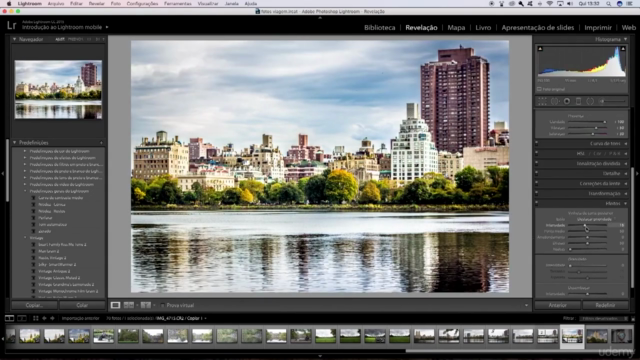Screen dimensions: 640x360
Task: Toggle Detalhe panel on/off switch
Action: (x=537, y=173)
